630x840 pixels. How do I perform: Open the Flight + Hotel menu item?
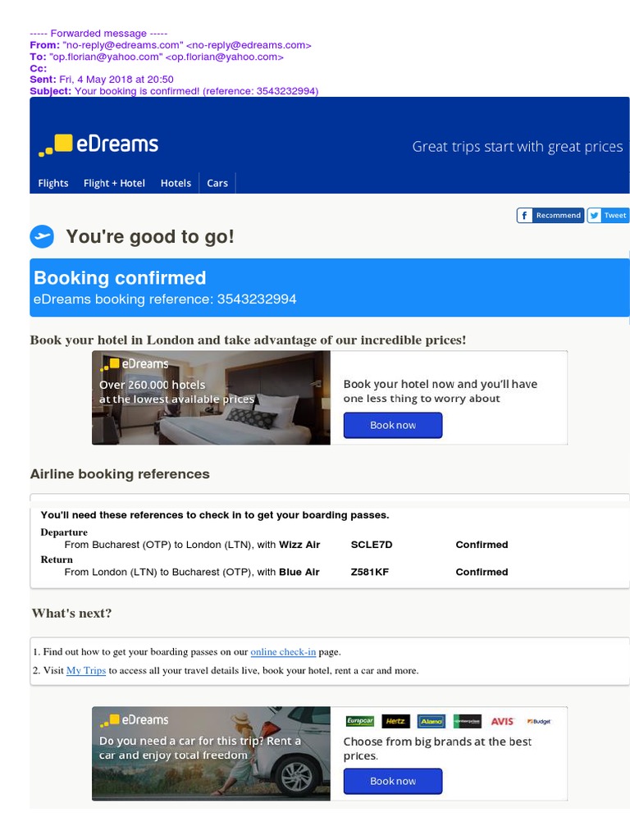(x=114, y=183)
